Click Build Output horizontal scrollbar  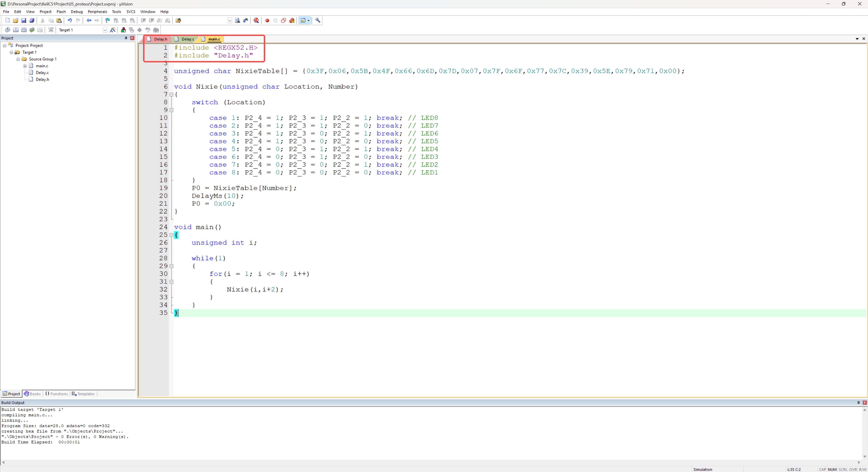[x=431, y=463]
